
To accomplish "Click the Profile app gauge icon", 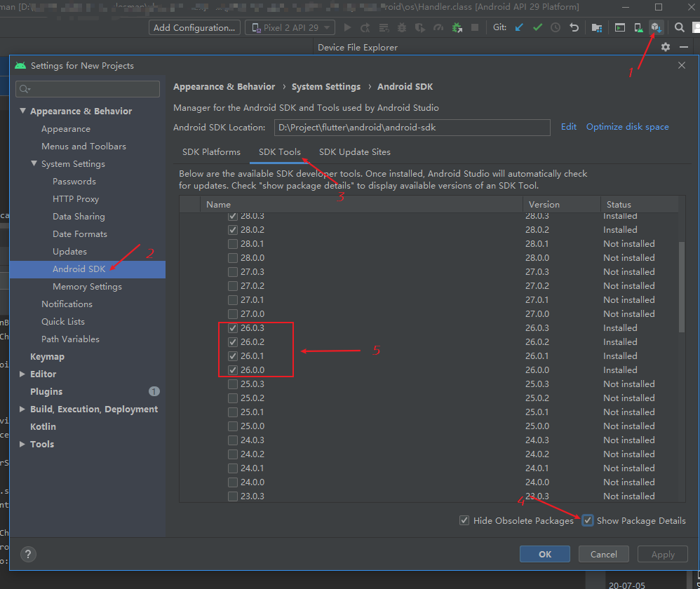I will [x=438, y=27].
